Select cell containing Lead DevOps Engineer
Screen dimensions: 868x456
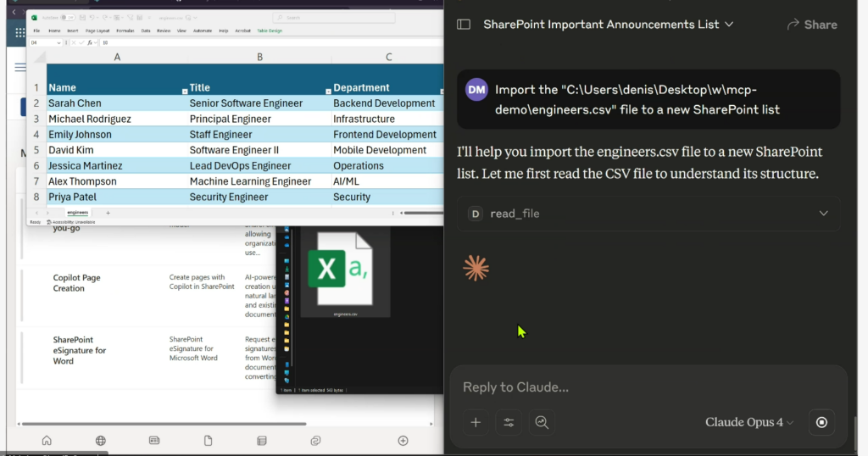tap(259, 165)
